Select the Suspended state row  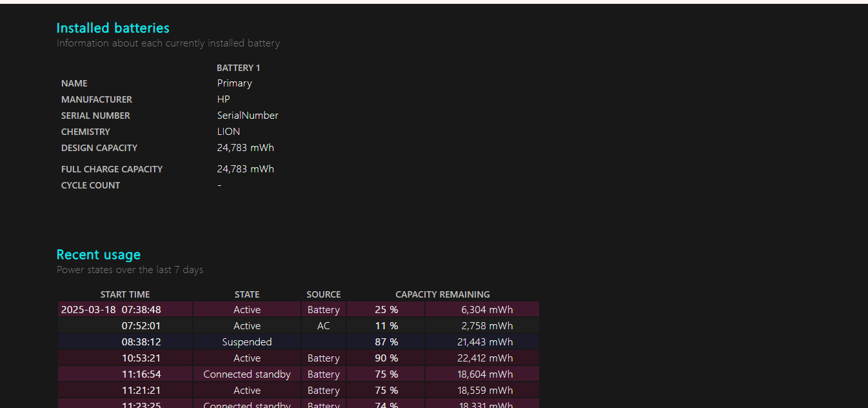tap(247, 342)
